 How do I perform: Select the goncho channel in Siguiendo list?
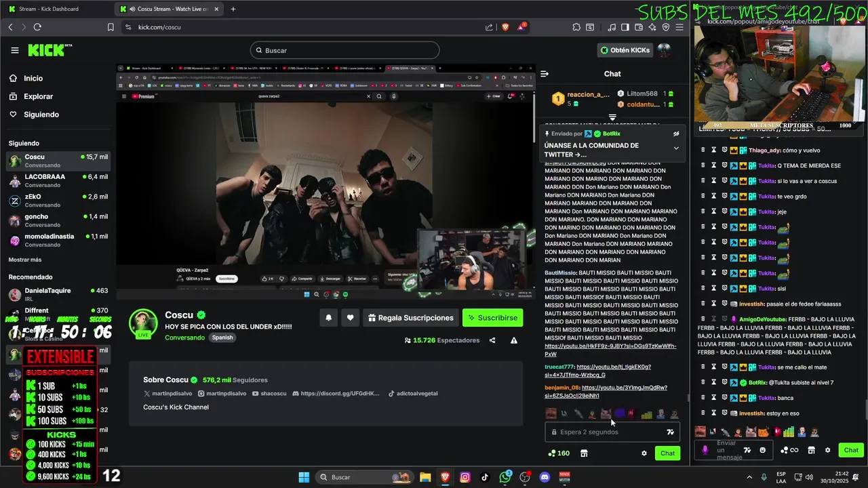coord(58,220)
